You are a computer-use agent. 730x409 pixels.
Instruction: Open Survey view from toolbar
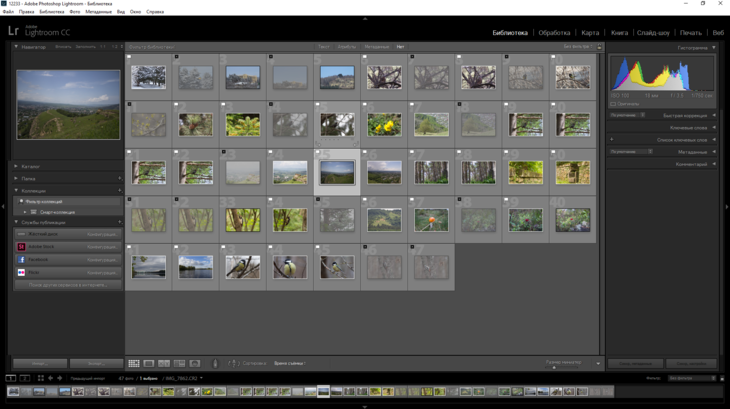click(179, 363)
